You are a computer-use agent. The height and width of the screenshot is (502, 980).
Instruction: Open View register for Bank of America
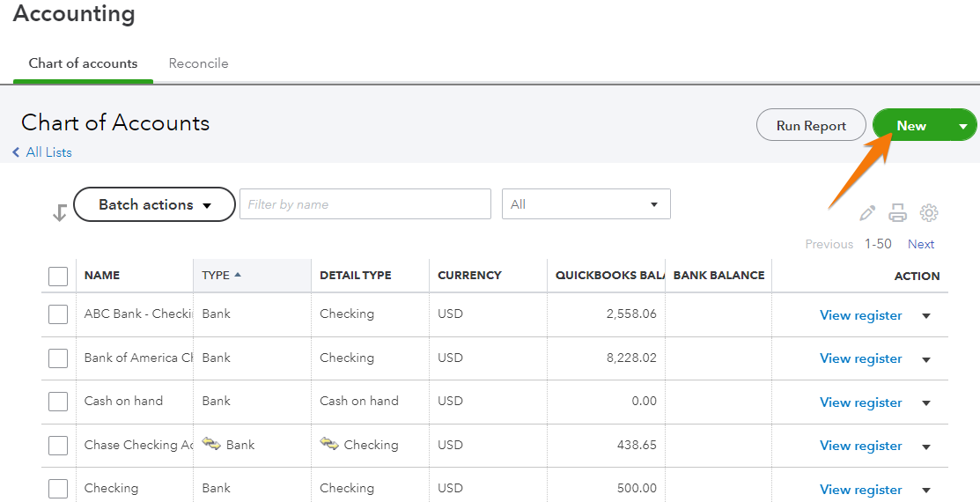tap(860, 358)
